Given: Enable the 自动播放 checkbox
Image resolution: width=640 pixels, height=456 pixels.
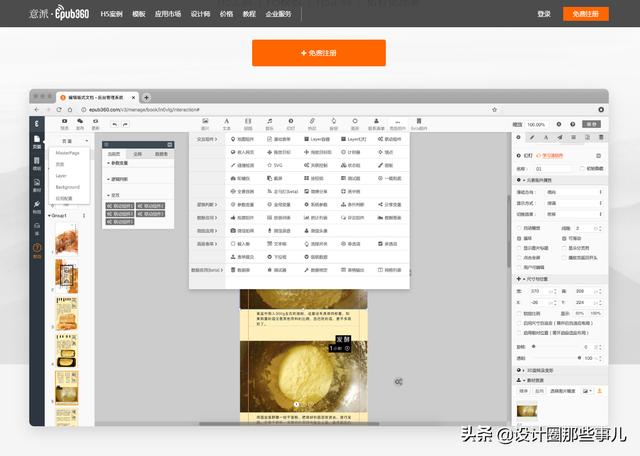Looking at the screenshot, I should coord(520,228).
